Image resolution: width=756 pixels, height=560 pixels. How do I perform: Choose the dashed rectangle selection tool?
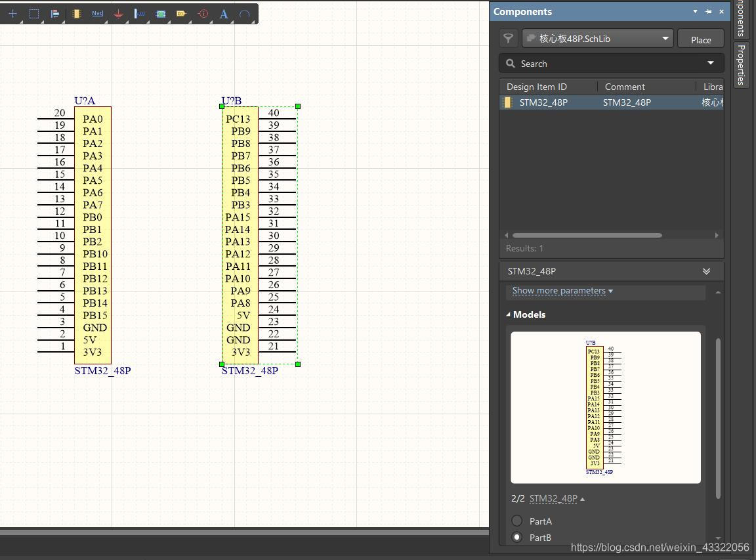click(x=33, y=14)
